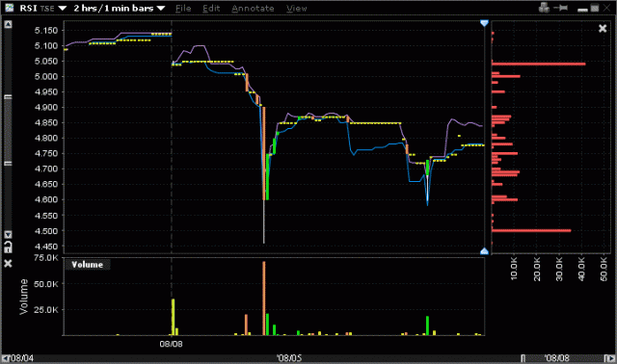Screen dimensions: 617x364
Task: Click the vertical price scale slider thumb
Action: coord(8,130)
